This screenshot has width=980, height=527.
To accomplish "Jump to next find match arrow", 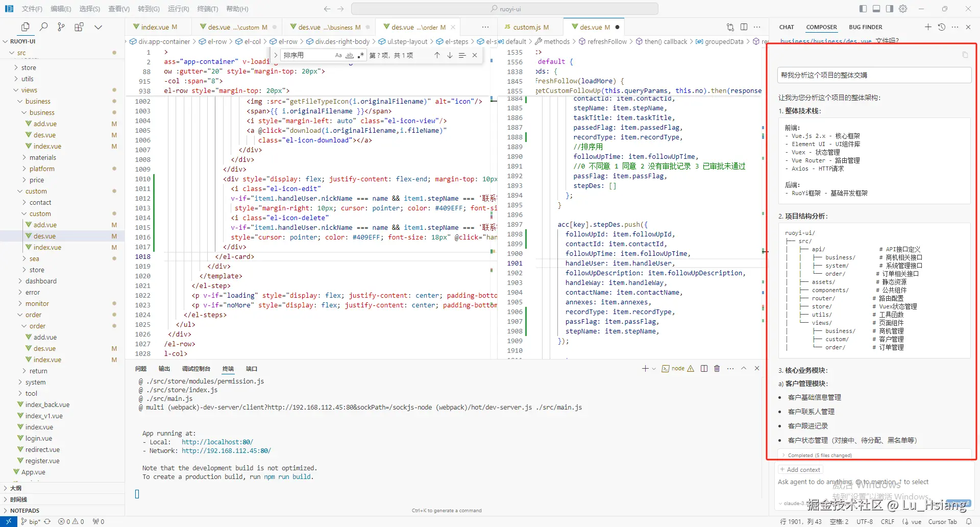I will pyautogui.click(x=450, y=55).
